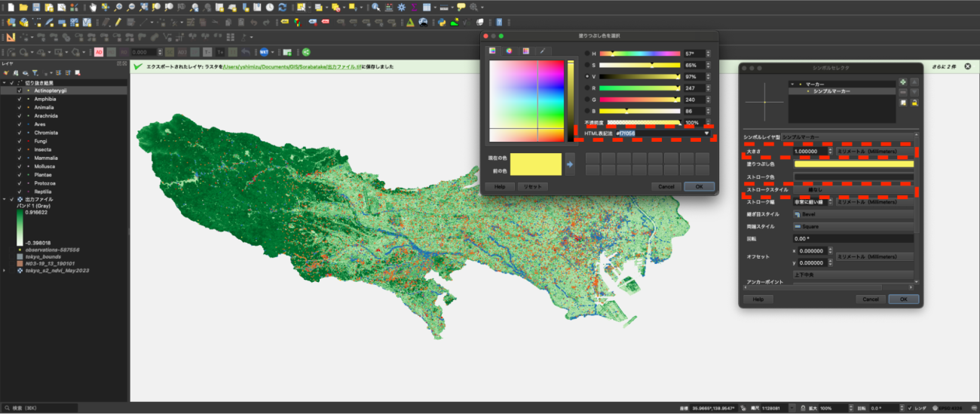Image resolution: width=980 pixels, height=414 pixels.
Task: Open the join style Bevel dropdown
Action: coord(852,214)
